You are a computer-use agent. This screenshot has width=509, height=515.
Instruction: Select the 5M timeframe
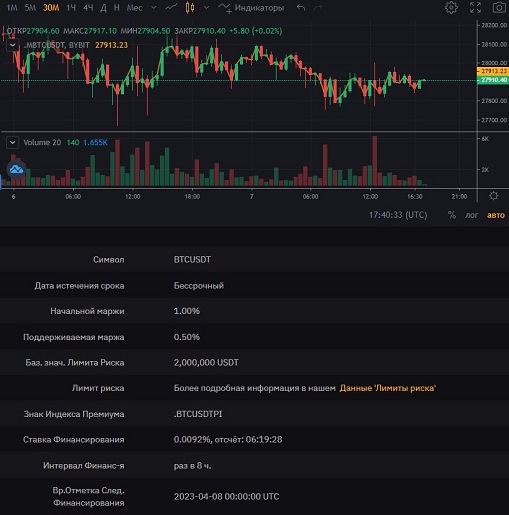pyautogui.click(x=30, y=8)
